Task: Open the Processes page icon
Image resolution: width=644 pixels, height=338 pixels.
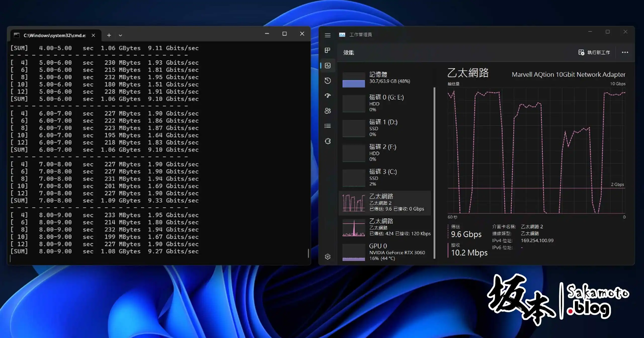Action: coord(328,50)
